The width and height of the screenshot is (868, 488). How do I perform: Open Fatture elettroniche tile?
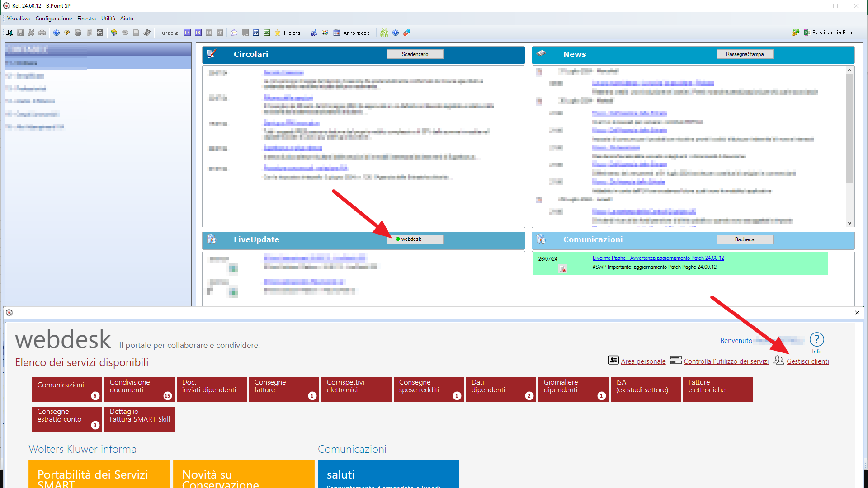pyautogui.click(x=718, y=389)
